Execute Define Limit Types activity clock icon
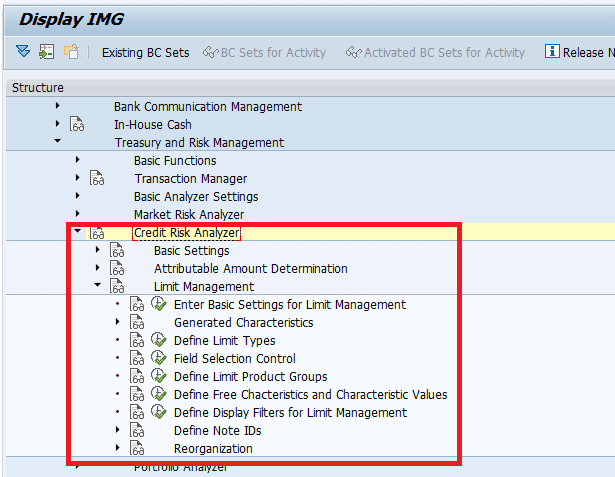This screenshot has height=477, width=615. [158, 341]
